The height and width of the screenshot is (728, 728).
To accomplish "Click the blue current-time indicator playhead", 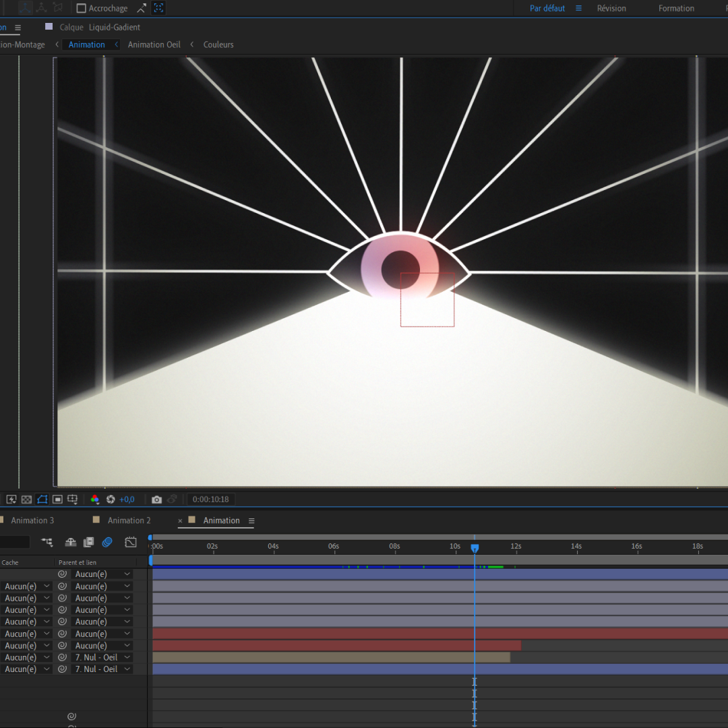I will [x=475, y=548].
